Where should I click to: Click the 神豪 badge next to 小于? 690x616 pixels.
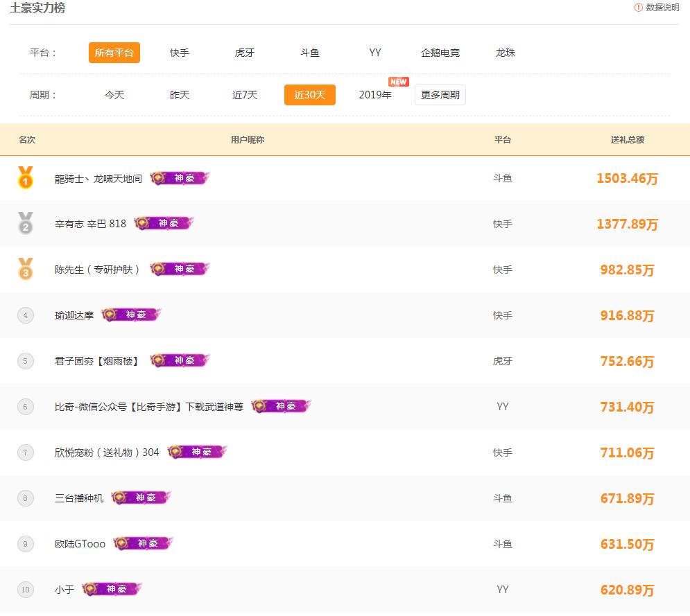click(x=112, y=589)
